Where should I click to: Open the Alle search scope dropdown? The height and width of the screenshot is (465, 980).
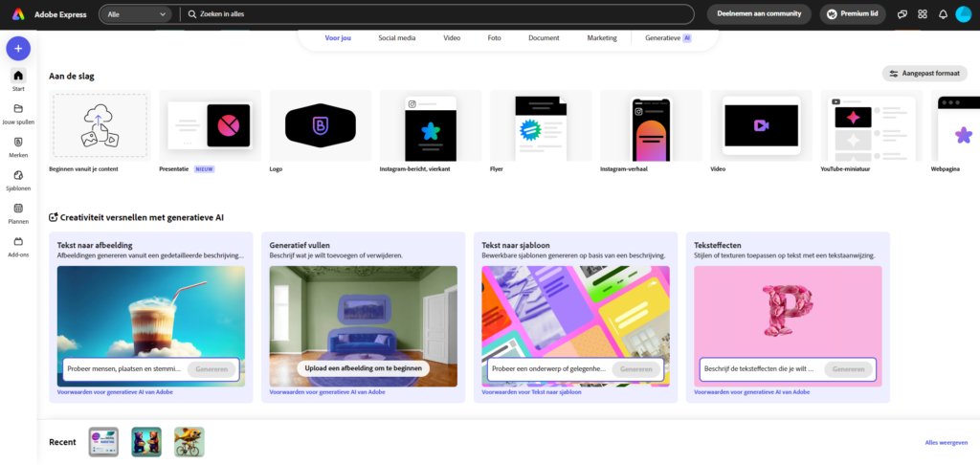click(x=136, y=13)
